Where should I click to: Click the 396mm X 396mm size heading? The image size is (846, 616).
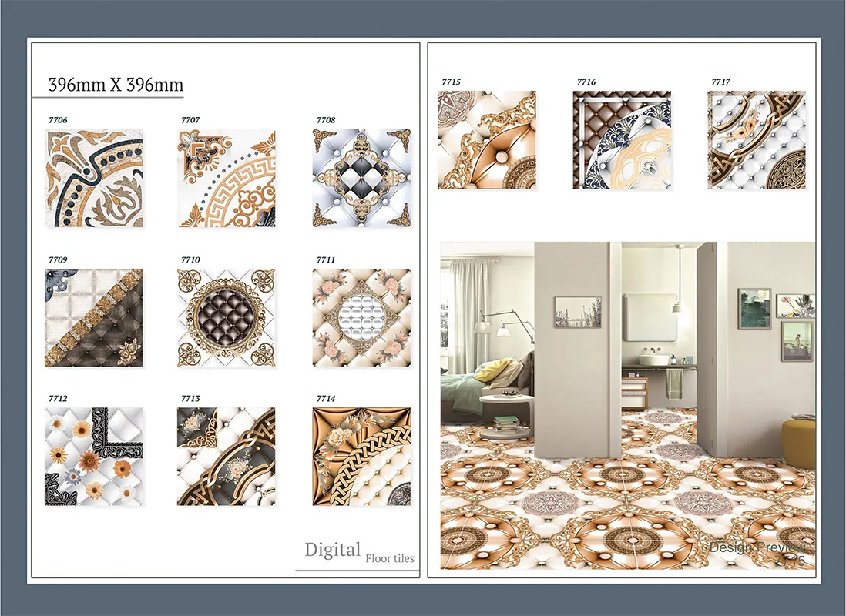pyautogui.click(x=116, y=85)
